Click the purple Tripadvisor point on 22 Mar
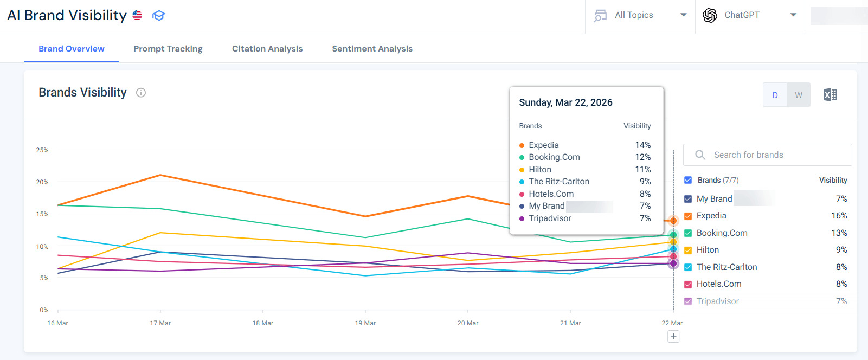 (x=673, y=263)
